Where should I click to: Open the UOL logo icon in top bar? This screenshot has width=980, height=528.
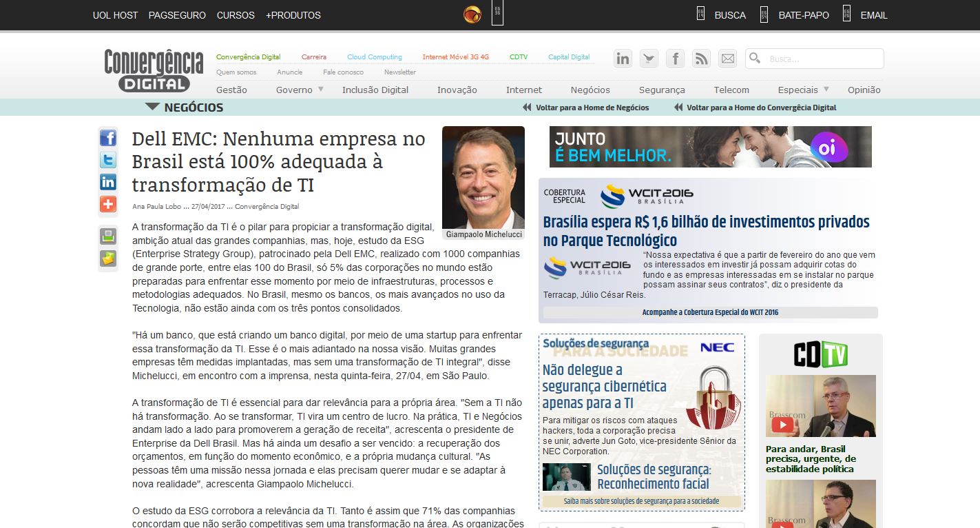tap(472, 15)
